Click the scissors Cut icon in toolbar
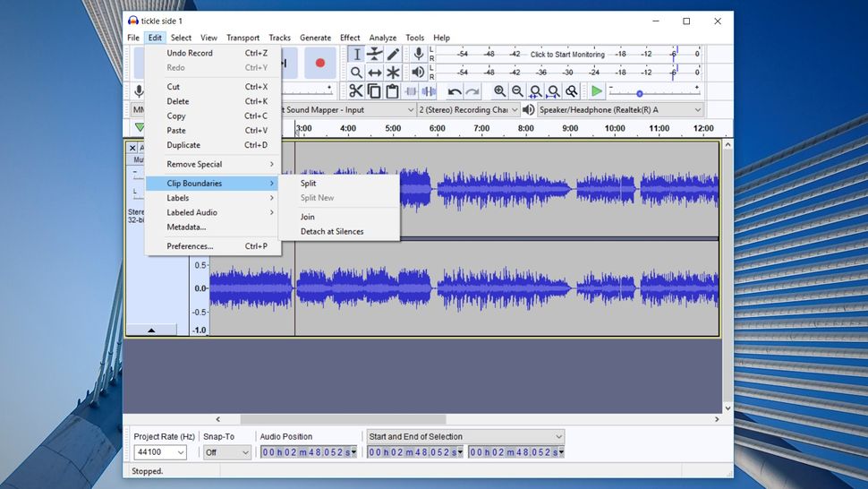 coord(356,91)
